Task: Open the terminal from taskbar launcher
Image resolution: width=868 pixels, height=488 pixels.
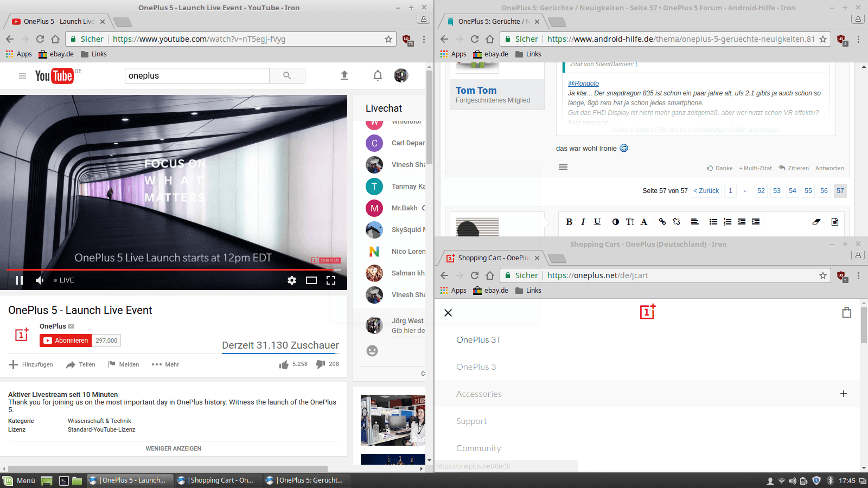Action: (x=63, y=480)
